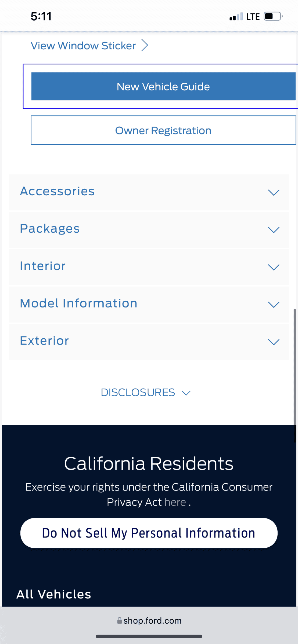Expand the Exterior section
298x644 pixels.
tap(149, 342)
